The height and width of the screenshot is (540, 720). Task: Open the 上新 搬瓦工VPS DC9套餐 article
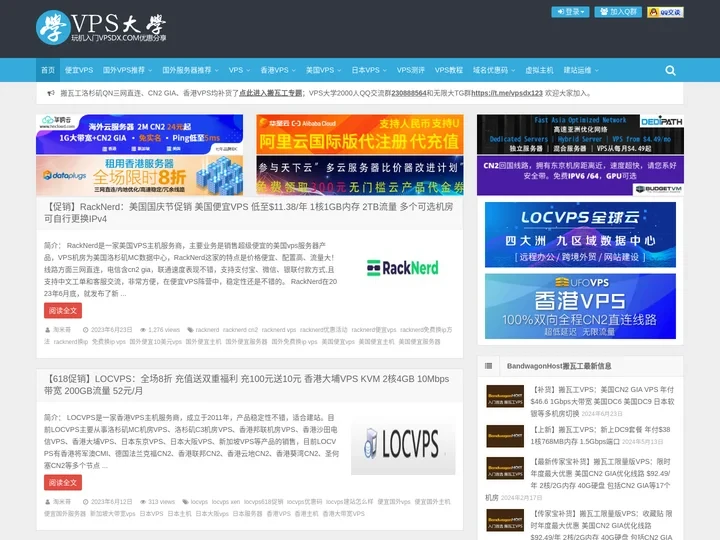coord(600,435)
